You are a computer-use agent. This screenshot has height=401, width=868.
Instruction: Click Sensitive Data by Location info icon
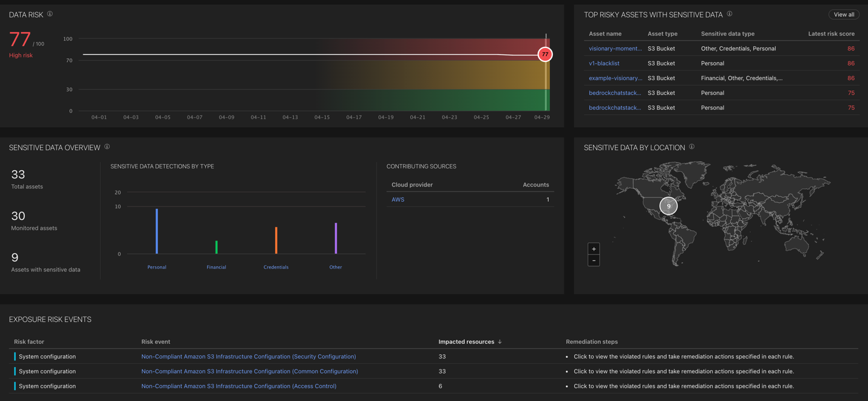click(691, 147)
